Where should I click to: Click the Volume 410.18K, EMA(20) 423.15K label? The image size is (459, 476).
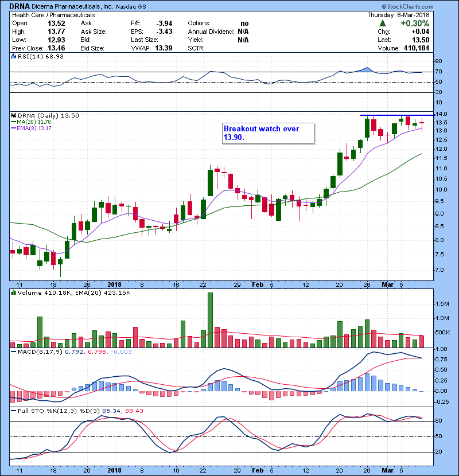click(x=74, y=292)
